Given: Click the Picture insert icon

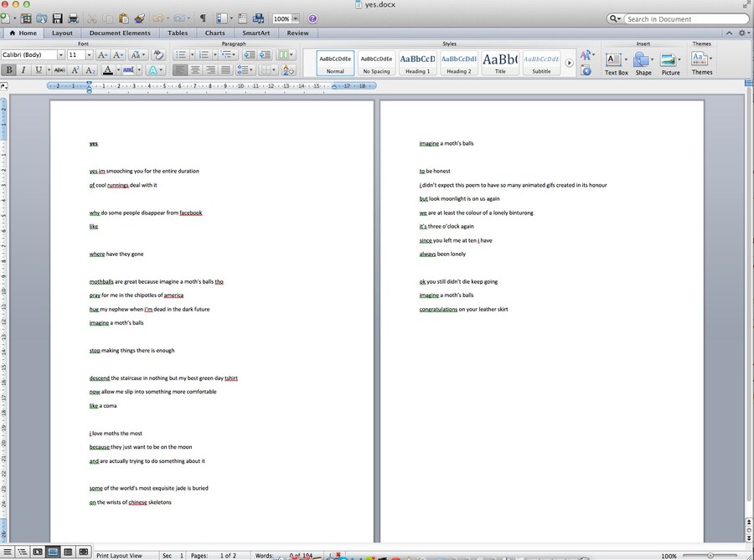Looking at the screenshot, I should (669, 61).
